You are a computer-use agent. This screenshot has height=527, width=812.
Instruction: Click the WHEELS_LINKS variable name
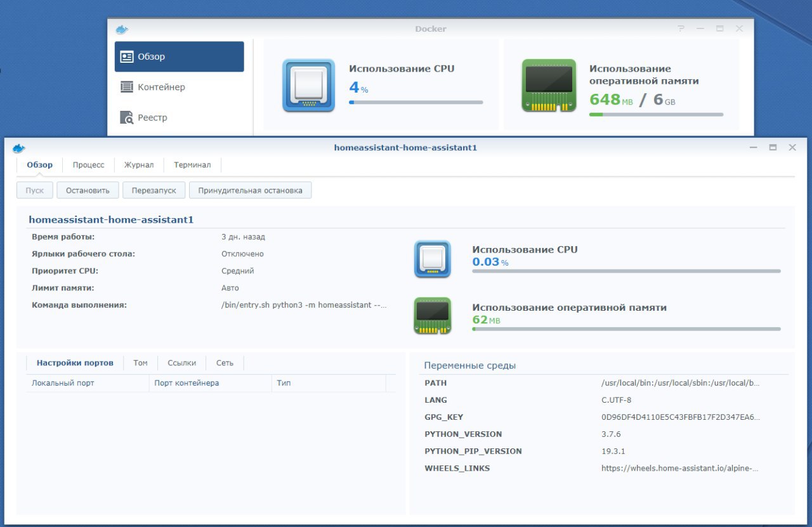coord(457,469)
